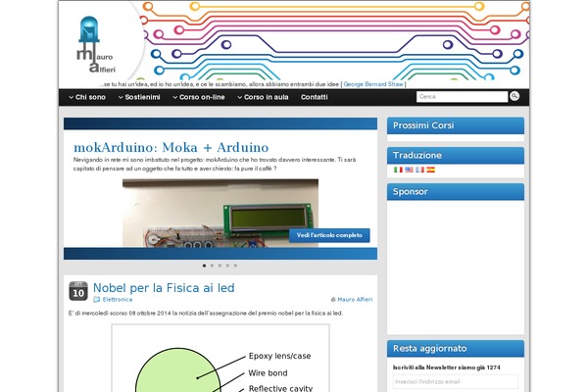Select the US flag translation
The height and width of the screenshot is (392, 588).
[409, 170]
